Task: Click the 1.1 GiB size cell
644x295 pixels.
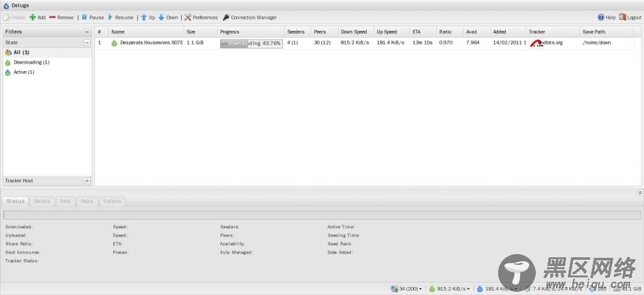Action: click(195, 43)
